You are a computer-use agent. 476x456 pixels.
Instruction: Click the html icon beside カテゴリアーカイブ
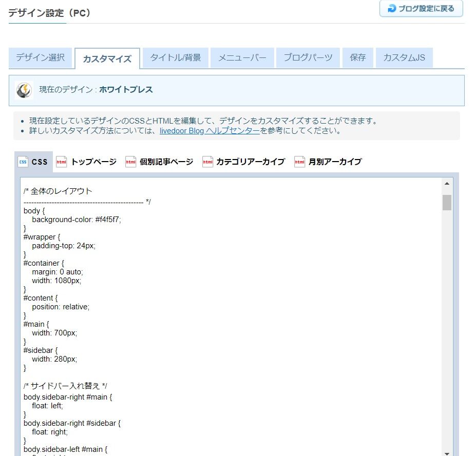pos(207,162)
